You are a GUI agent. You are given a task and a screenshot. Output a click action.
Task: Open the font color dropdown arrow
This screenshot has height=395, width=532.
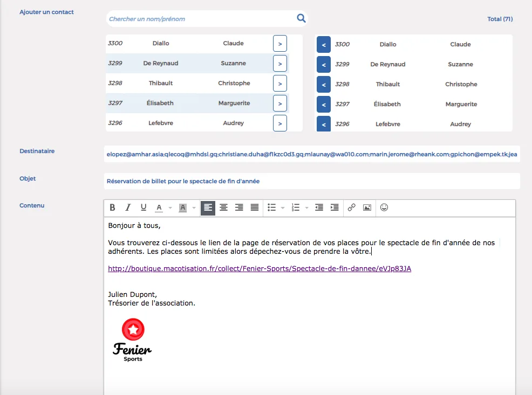point(170,207)
